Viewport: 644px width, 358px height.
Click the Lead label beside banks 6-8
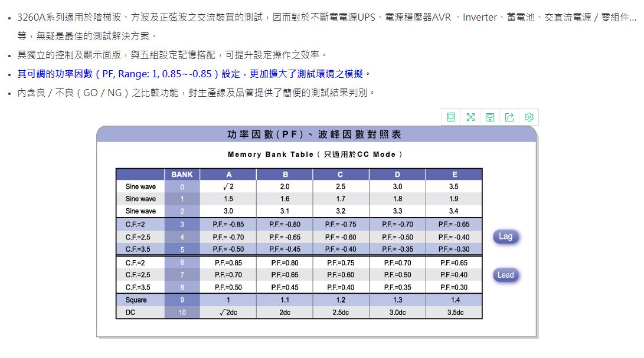click(x=506, y=275)
